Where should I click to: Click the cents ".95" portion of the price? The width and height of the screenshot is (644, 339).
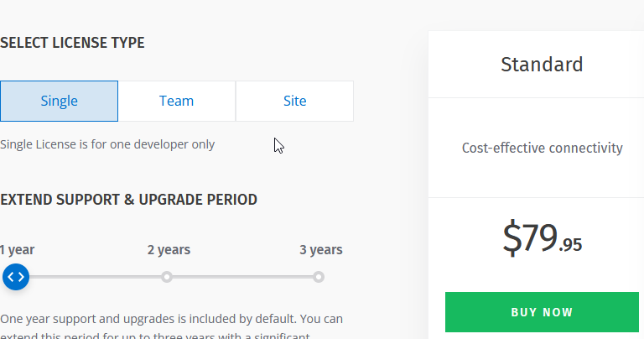(x=571, y=245)
